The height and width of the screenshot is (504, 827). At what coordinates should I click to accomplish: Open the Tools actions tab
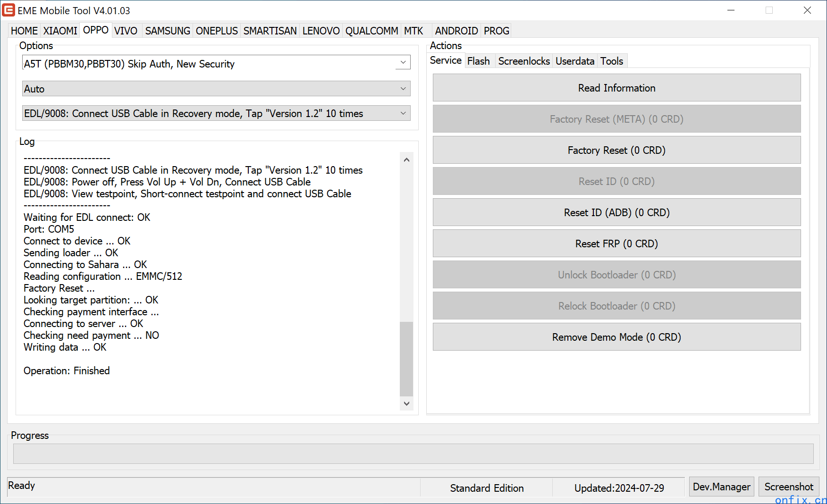click(x=612, y=61)
